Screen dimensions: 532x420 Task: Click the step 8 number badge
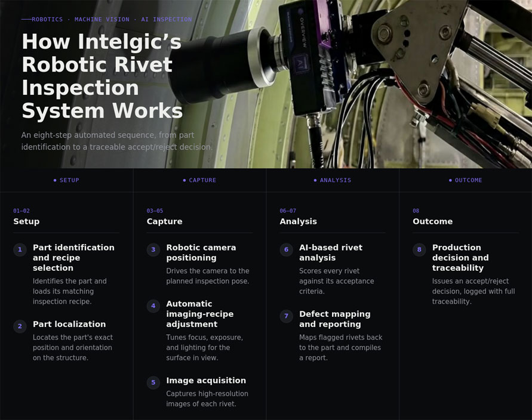pos(419,250)
